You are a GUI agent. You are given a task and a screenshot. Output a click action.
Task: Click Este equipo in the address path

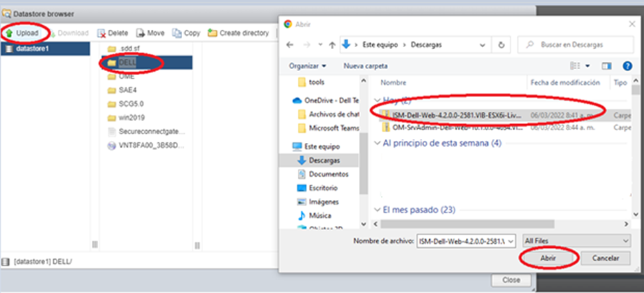(380, 45)
